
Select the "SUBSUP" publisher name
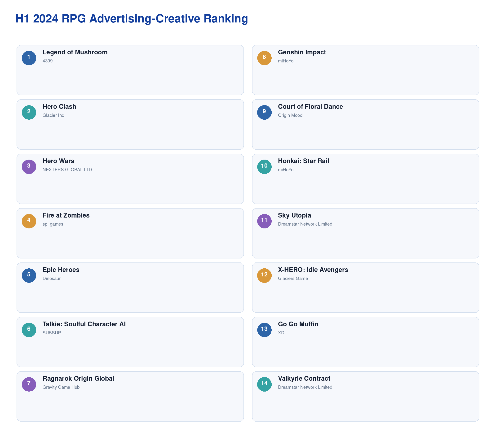52,333
